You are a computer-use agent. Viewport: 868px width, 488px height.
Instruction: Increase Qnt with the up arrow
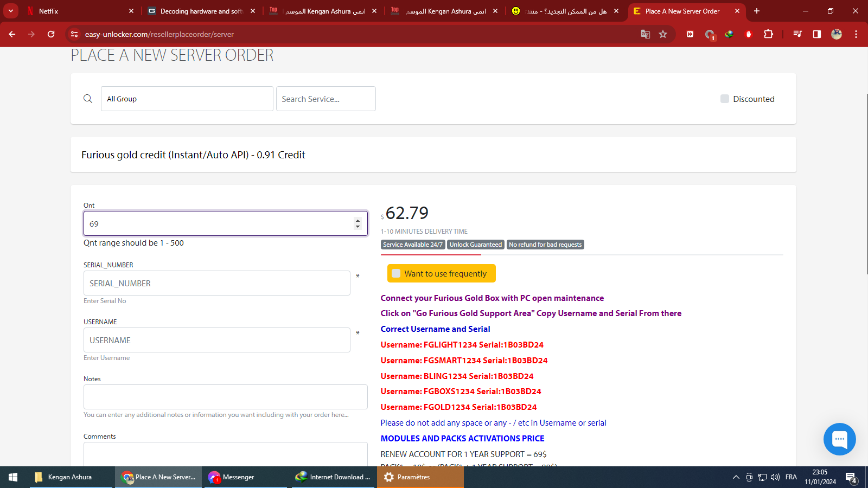coord(358,220)
